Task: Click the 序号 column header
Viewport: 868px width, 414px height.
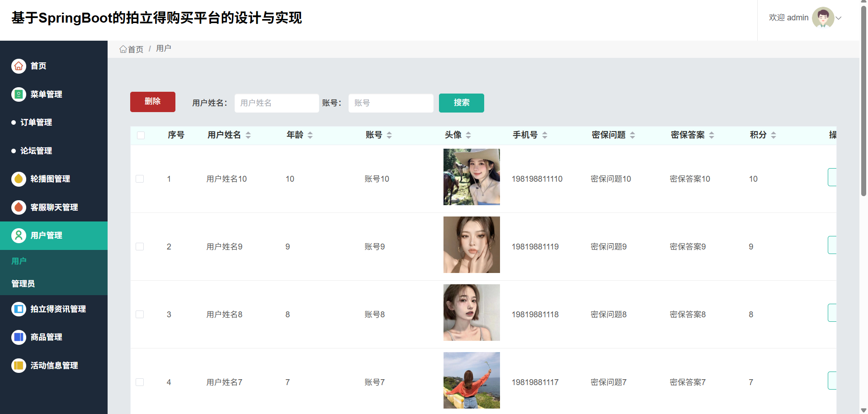Action: 176,135
